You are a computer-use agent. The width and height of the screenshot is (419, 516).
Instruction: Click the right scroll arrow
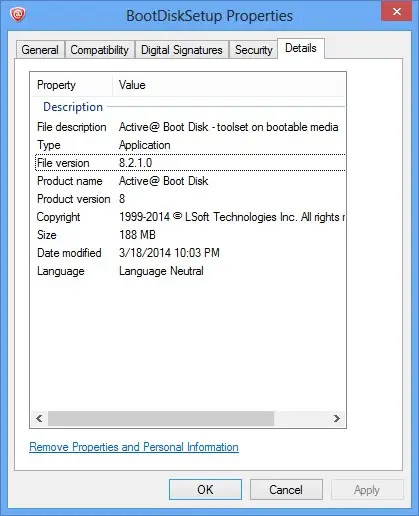pyautogui.click(x=337, y=418)
